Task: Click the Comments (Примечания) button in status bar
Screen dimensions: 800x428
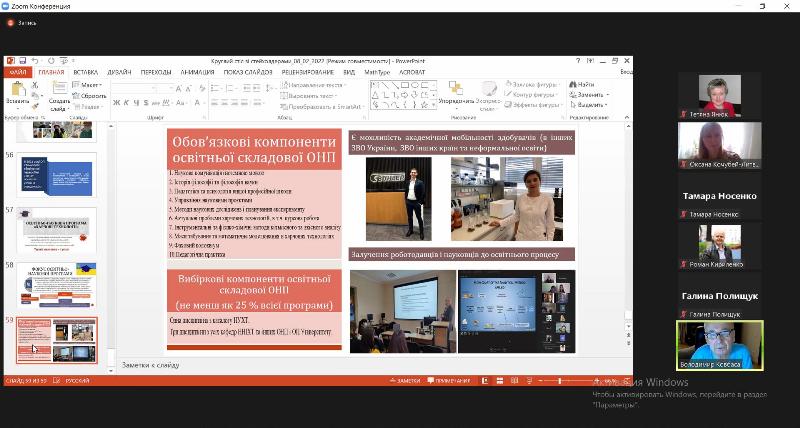Action: point(449,381)
